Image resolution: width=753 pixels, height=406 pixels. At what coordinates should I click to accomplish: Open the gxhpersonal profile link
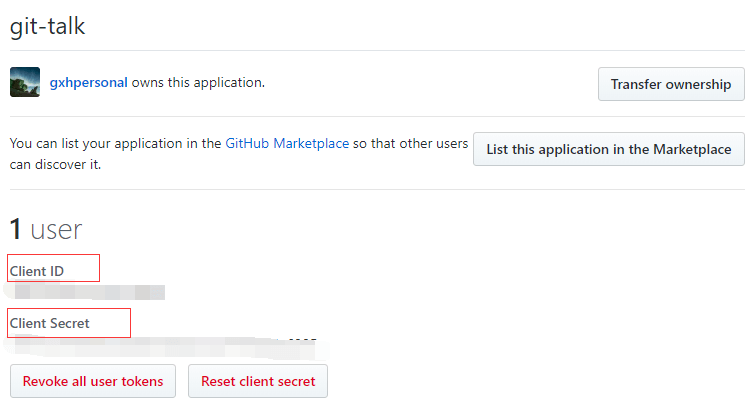88,83
